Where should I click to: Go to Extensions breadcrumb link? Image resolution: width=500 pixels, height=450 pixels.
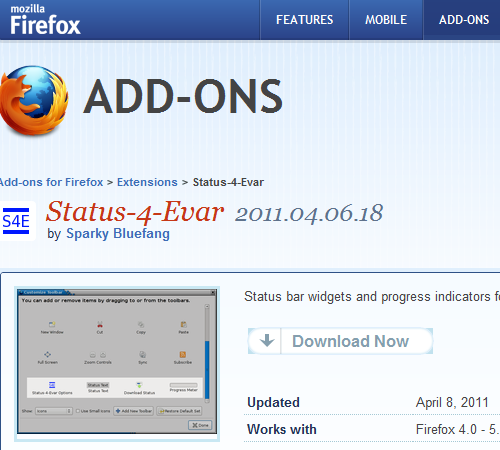point(147,182)
